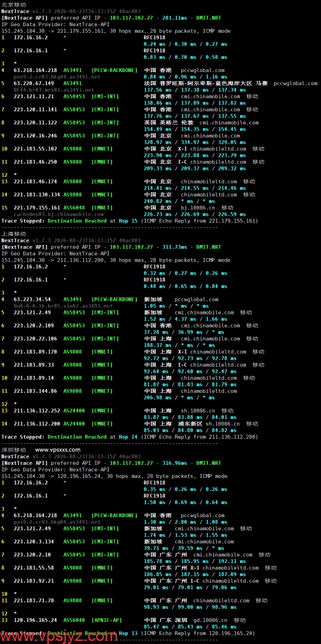321x644 pixels.
Task: Click IP address 223.120.11.141
Action: point(35,109)
